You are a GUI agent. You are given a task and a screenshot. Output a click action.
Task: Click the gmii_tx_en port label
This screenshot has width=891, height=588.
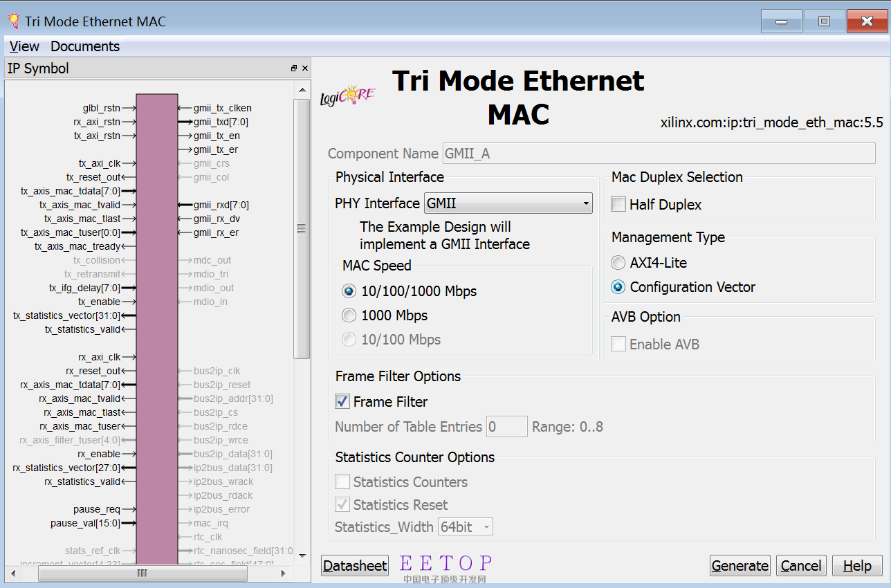(217, 136)
